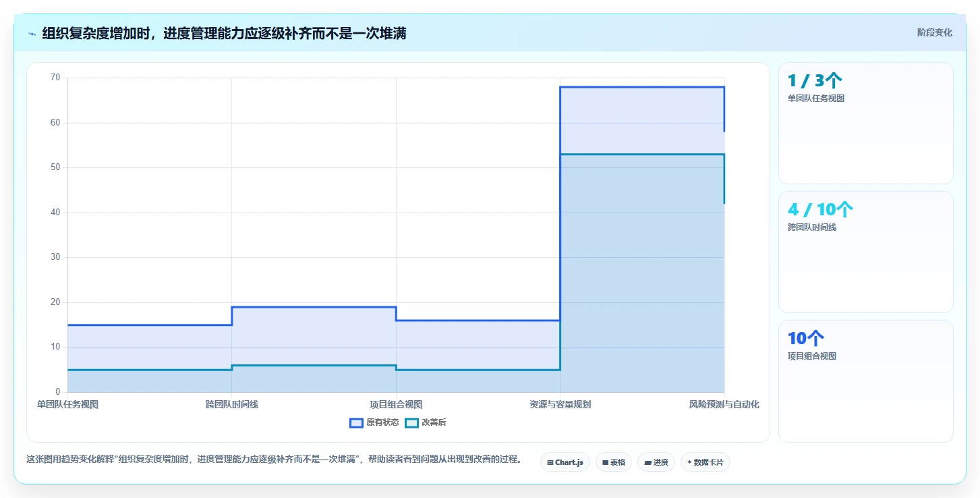
Task: Click the 风险预测与自动化 x-axis label
Action: click(x=724, y=404)
